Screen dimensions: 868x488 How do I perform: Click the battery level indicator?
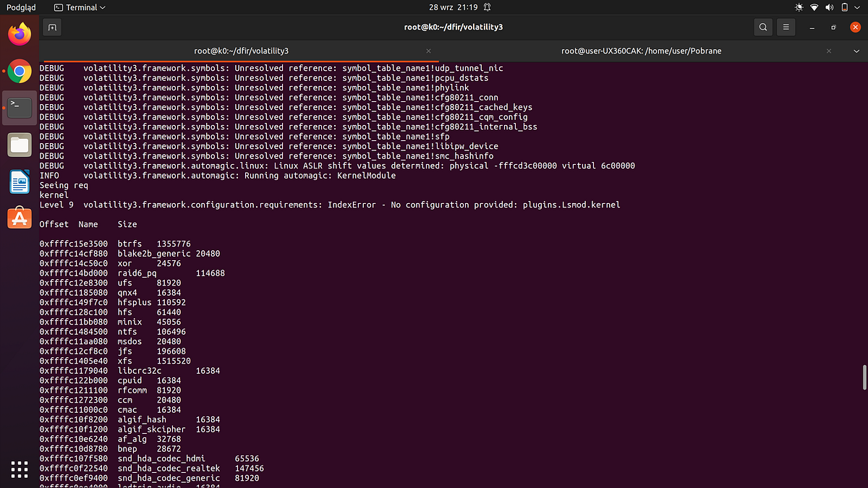(x=844, y=7)
